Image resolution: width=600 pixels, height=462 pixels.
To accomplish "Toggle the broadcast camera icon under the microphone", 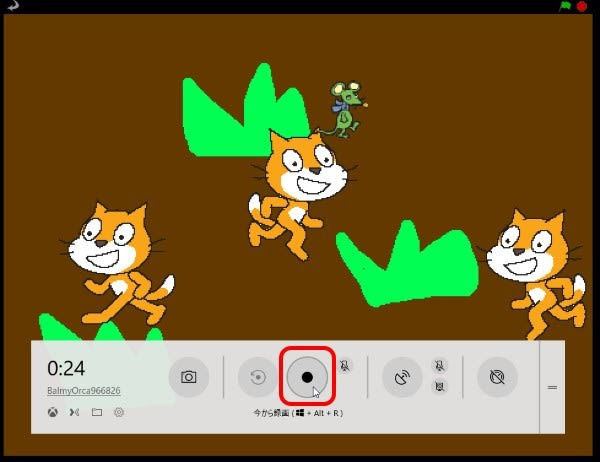I will [440, 386].
